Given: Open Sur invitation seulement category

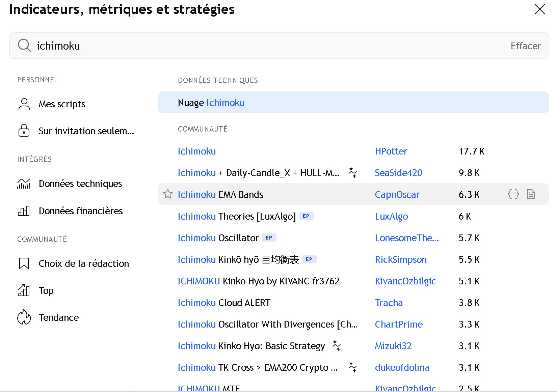Looking at the screenshot, I should click(86, 131).
